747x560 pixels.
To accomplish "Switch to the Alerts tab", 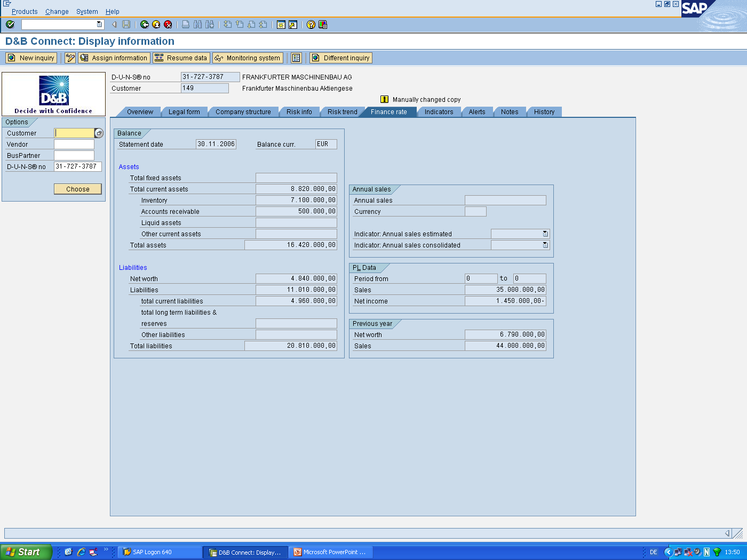I will point(477,112).
